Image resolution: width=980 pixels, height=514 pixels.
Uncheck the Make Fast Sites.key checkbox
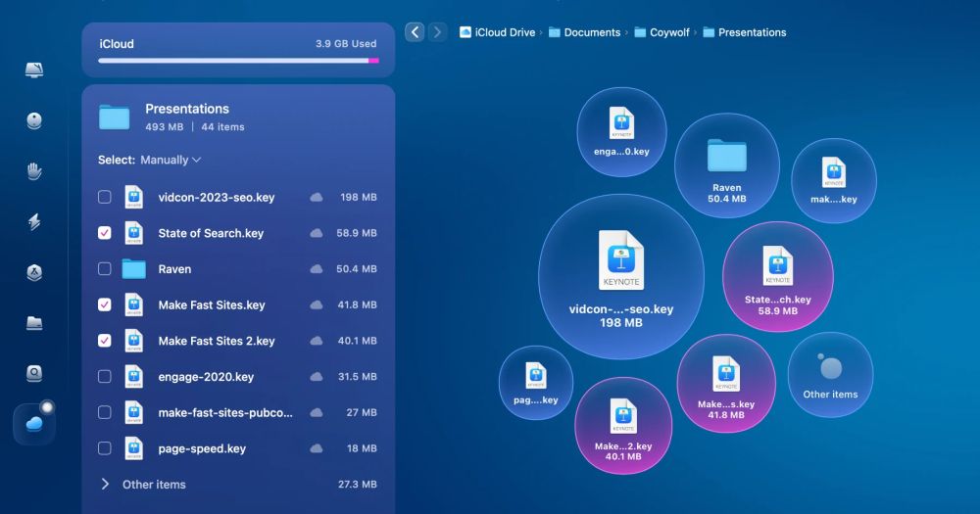pos(105,304)
